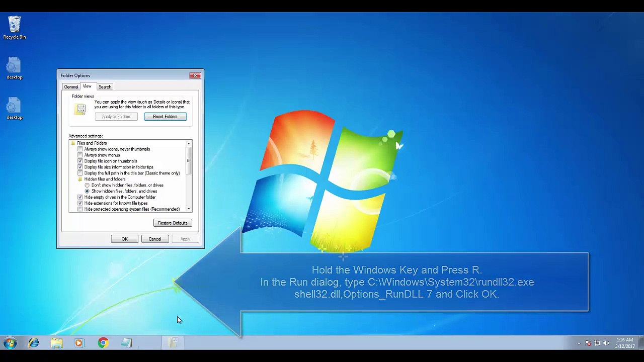Click the Advanced settings scrollbar down arrow
644x362 pixels.
click(x=189, y=209)
